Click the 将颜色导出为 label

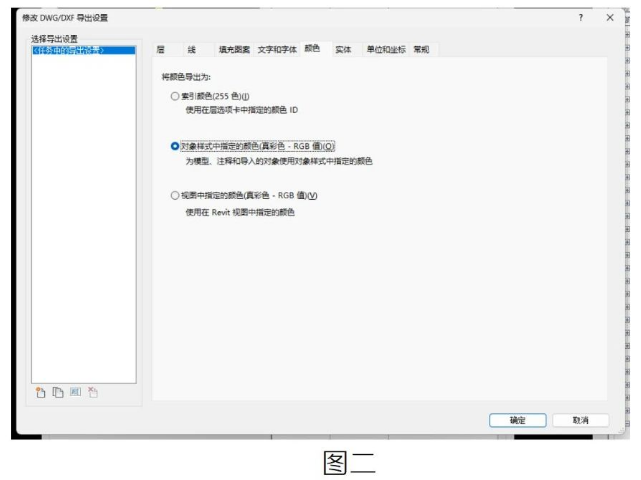(x=186, y=77)
